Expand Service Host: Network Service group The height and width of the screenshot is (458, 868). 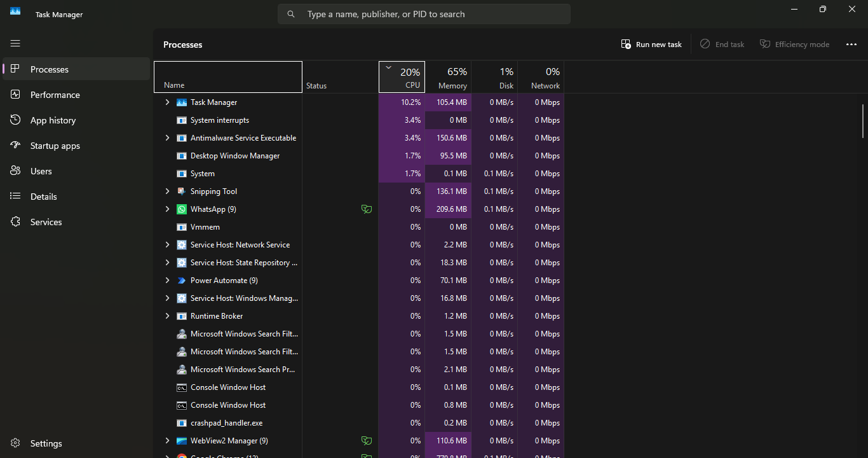pyautogui.click(x=167, y=245)
